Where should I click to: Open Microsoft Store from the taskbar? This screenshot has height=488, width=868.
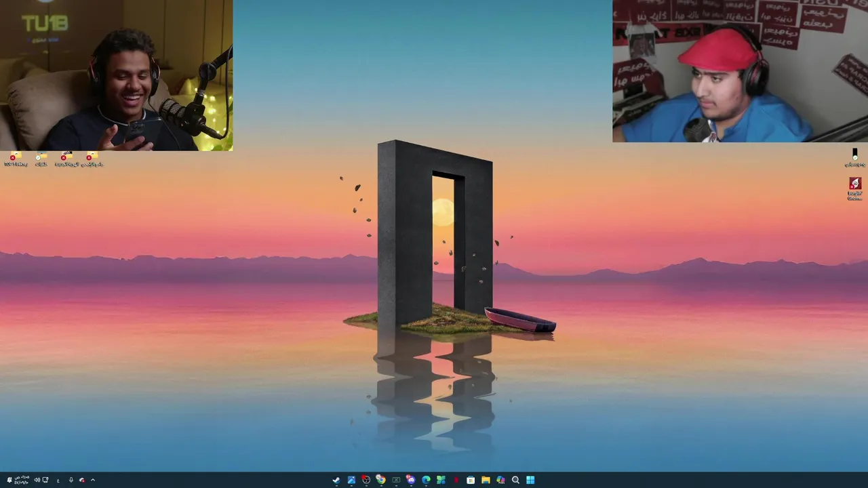[471, 480]
